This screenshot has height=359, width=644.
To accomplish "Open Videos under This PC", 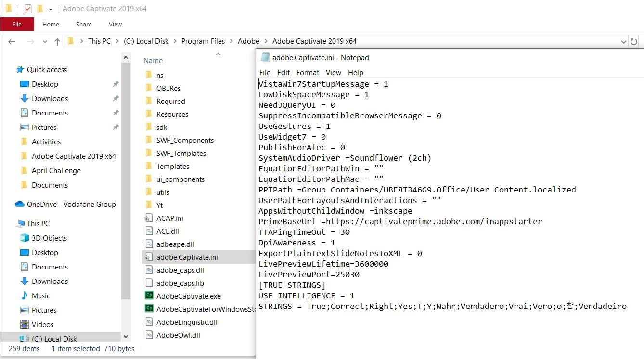I will click(42, 325).
